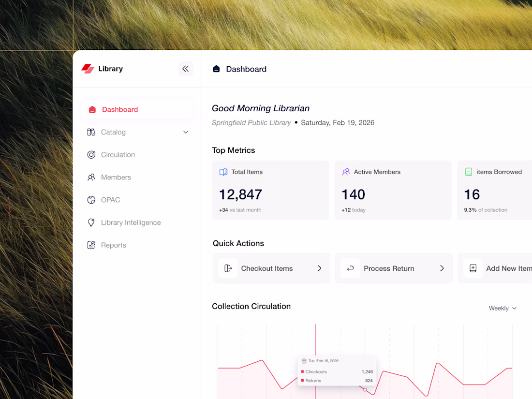The width and height of the screenshot is (532, 399).
Task: Click the red Dashboard home icon in sidebar
Action: click(92, 110)
